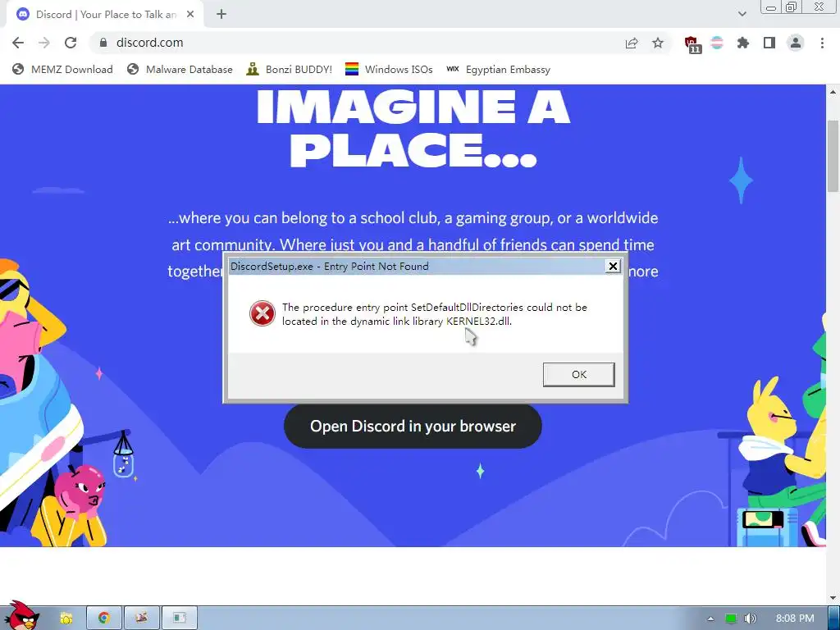Click the red error icon in dialog

pos(262,313)
